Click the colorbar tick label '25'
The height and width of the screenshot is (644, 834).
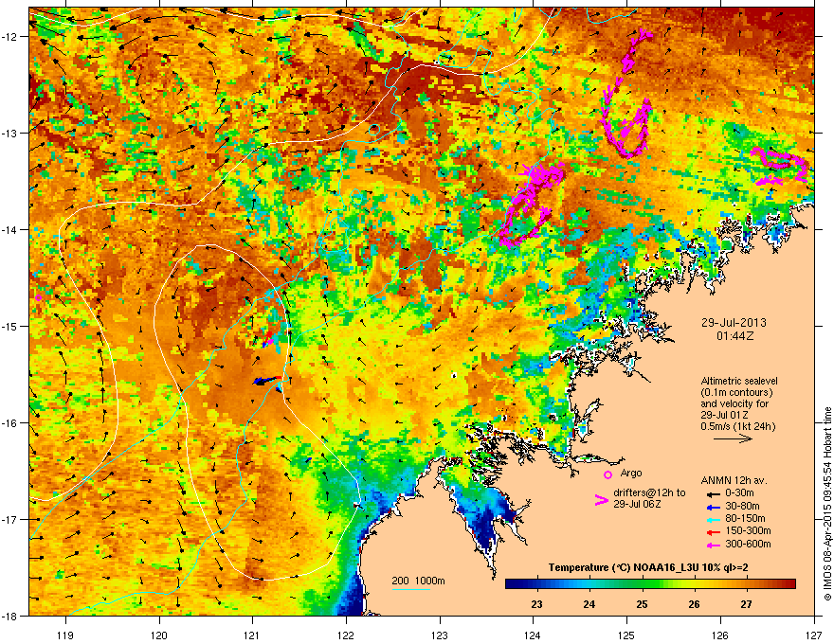[642, 604]
